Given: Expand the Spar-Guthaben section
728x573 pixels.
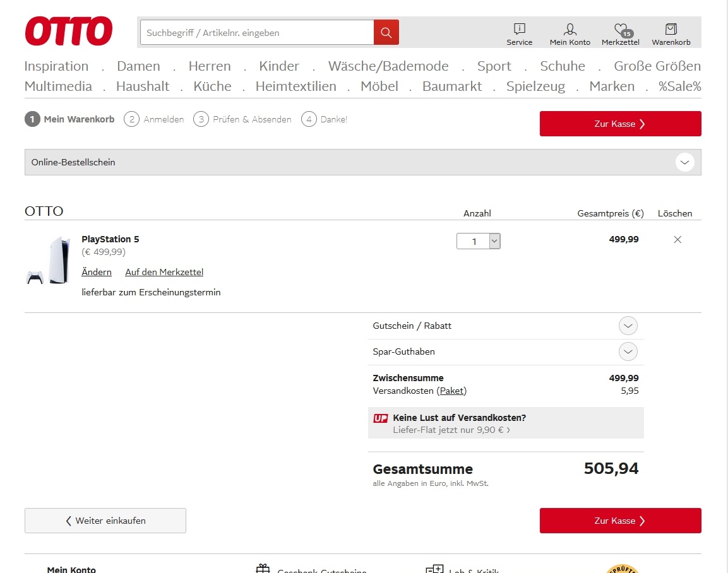Looking at the screenshot, I should coord(628,351).
